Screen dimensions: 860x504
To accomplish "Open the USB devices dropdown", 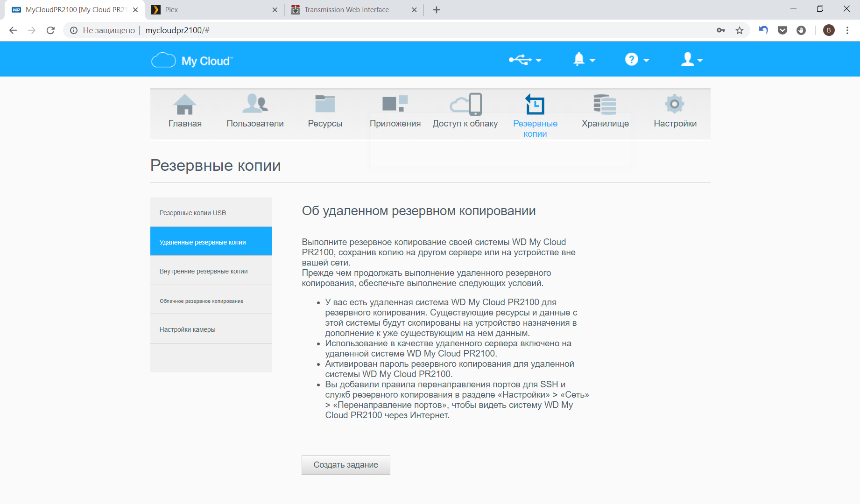I will click(x=525, y=60).
